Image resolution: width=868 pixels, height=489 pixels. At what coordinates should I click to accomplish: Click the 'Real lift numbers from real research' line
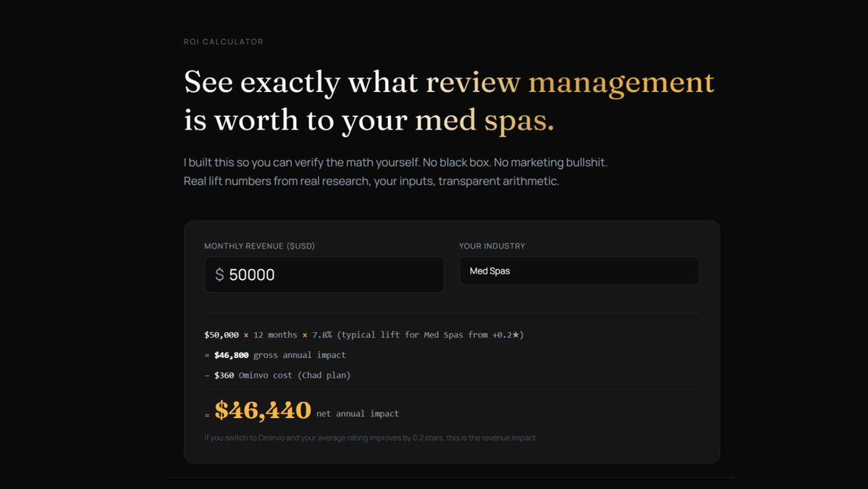(x=371, y=182)
